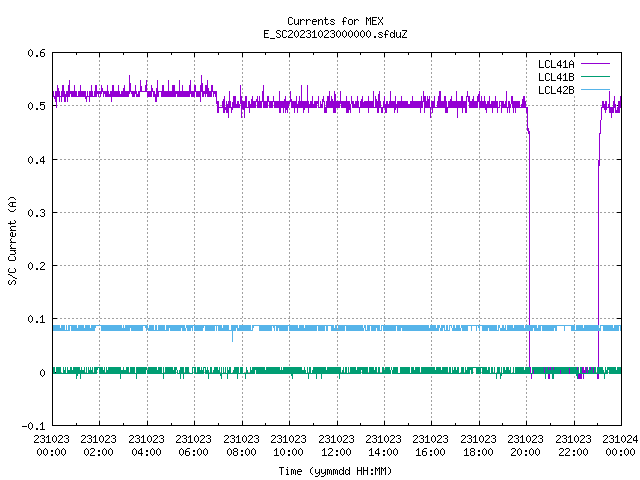Click the LCL41B legend label
Image resolution: width=640 pixels, height=480 pixels.
pyautogui.click(x=556, y=77)
